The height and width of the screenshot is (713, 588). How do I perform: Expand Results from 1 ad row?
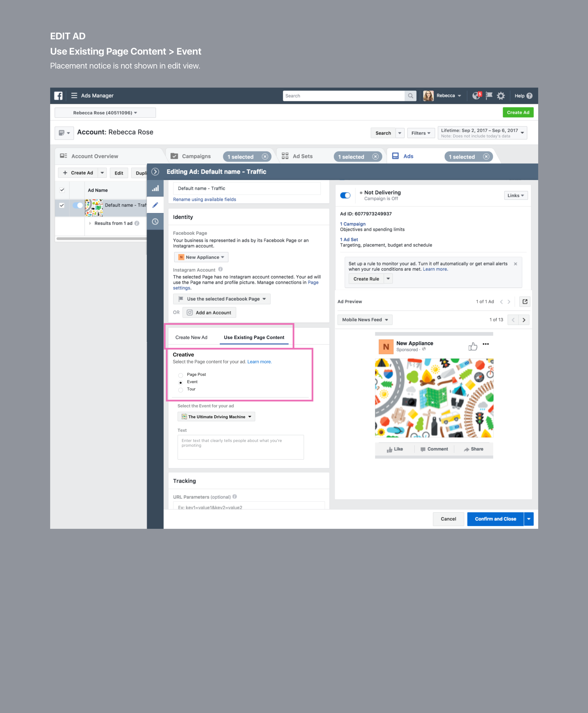coord(90,223)
